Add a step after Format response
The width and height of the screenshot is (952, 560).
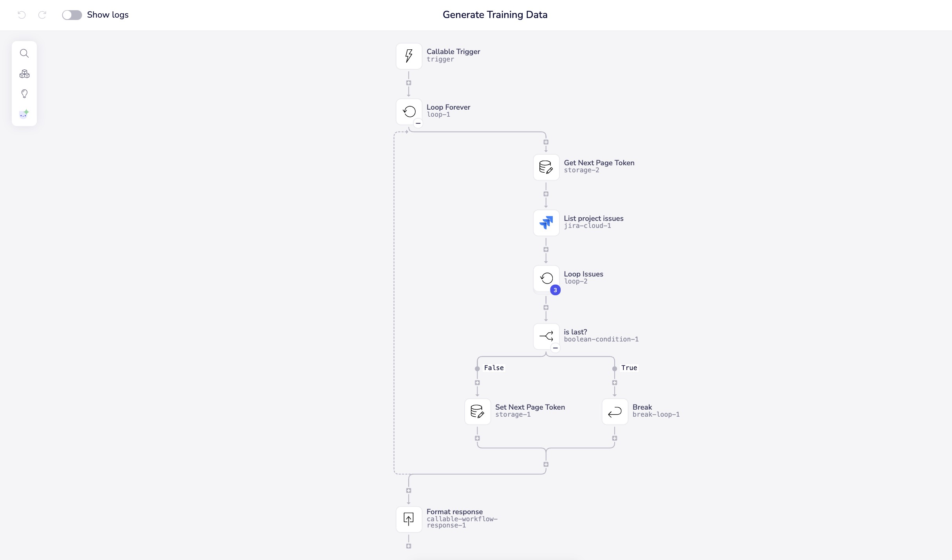(409, 546)
